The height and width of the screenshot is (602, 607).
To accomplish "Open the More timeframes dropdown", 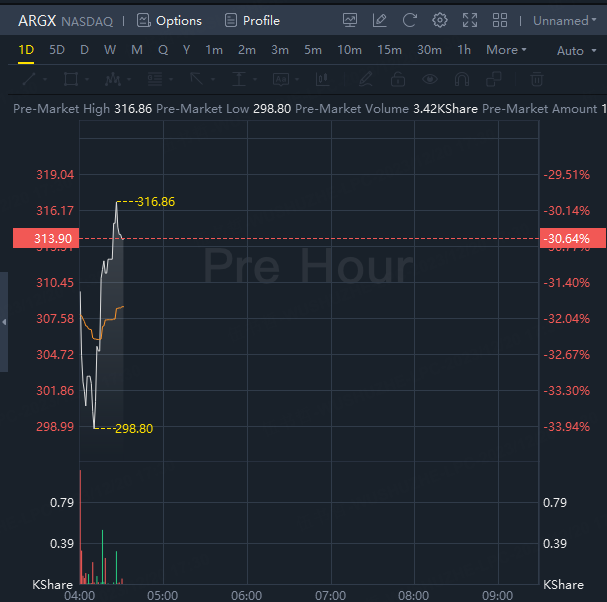I will coord(506,50).
